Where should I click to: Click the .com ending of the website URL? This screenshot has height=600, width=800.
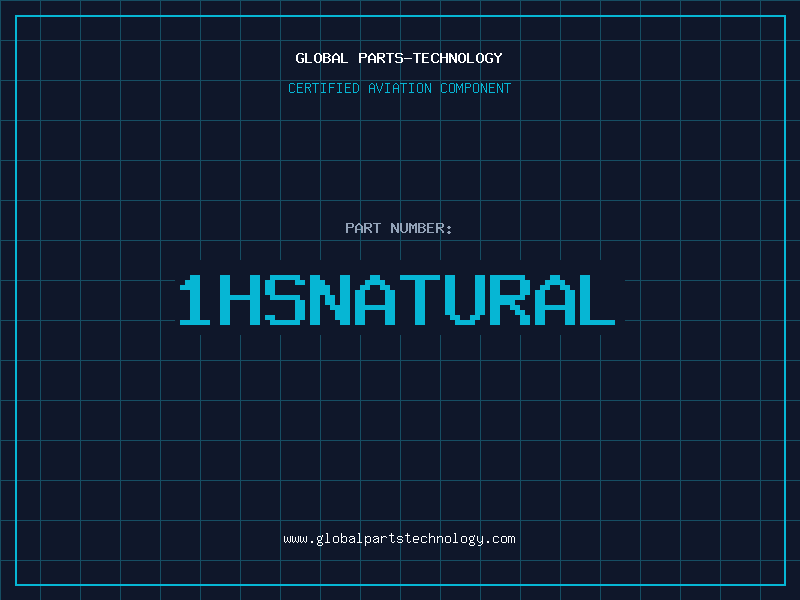500,539
